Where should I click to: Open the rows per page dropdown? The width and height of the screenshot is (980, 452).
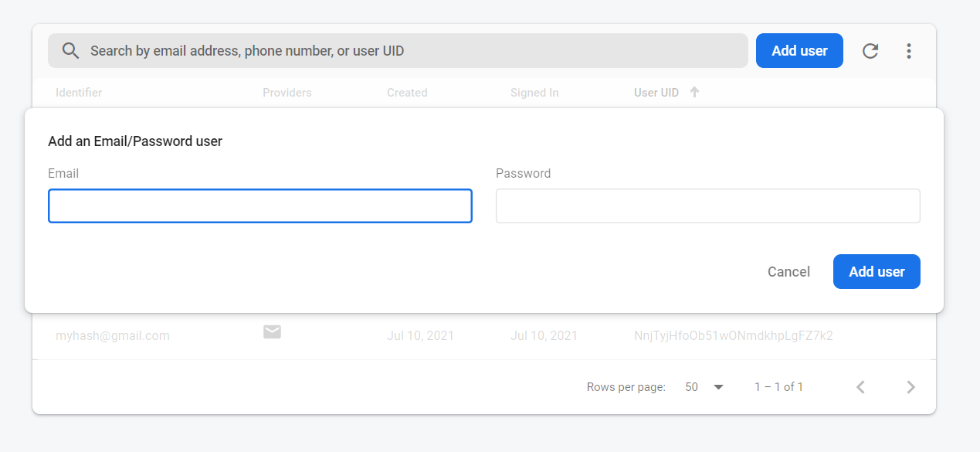tap(704, 387)
